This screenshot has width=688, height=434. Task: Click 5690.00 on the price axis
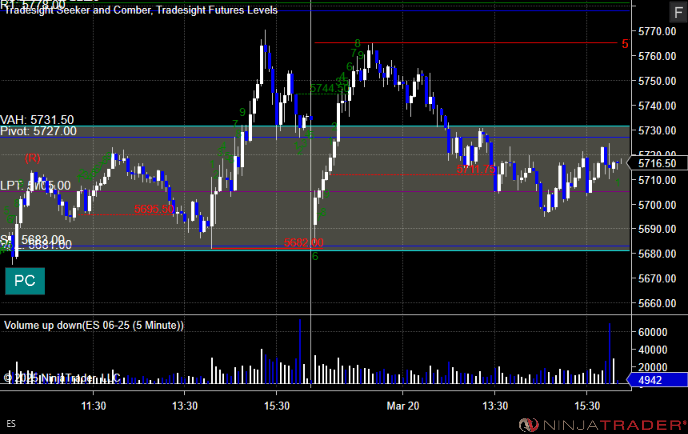tap(657, 229)
